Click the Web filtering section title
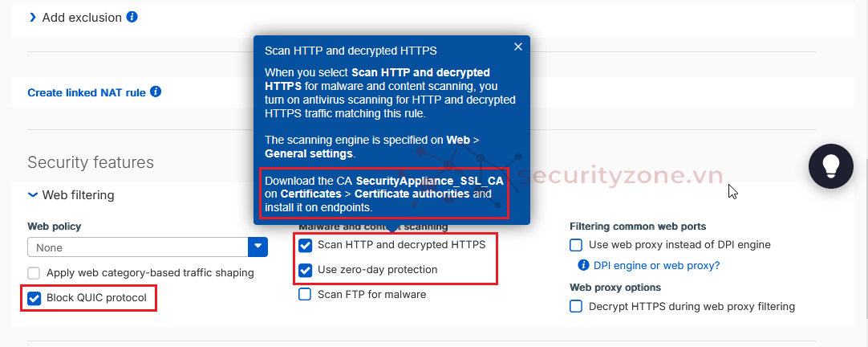 78,194
